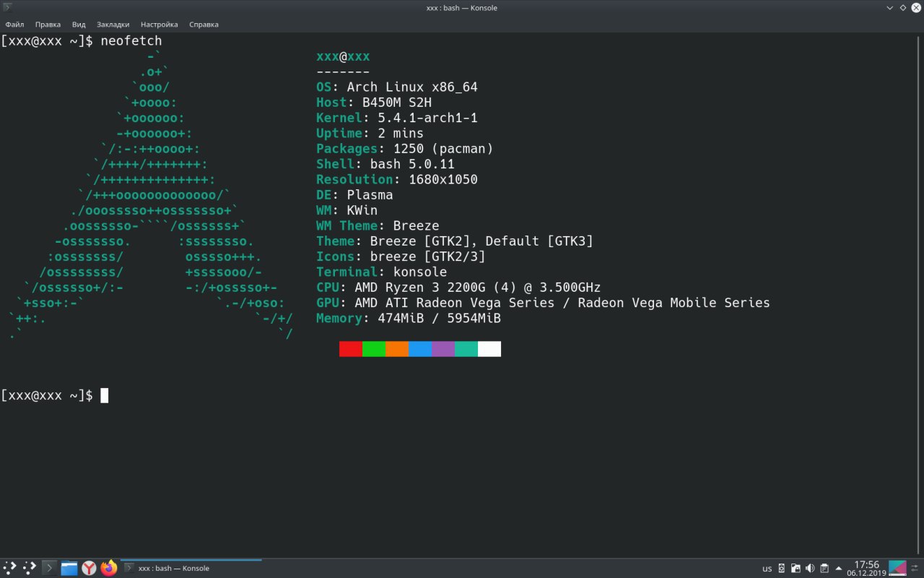924x578 pixels.
Task: Click the typed command 'neofetch'
Action: click(x=131, y=41)
